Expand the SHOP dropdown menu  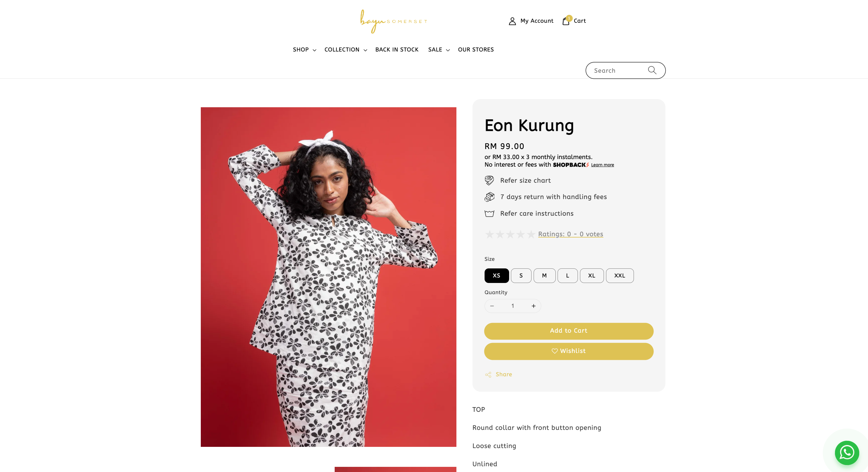point(304,50)
